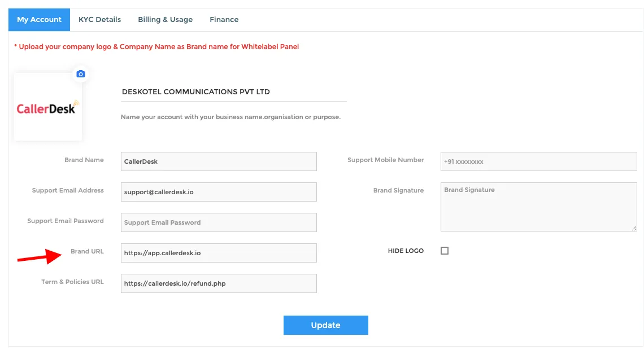Open the My Account tab
The image size is (644, 354).
(39, 19)
